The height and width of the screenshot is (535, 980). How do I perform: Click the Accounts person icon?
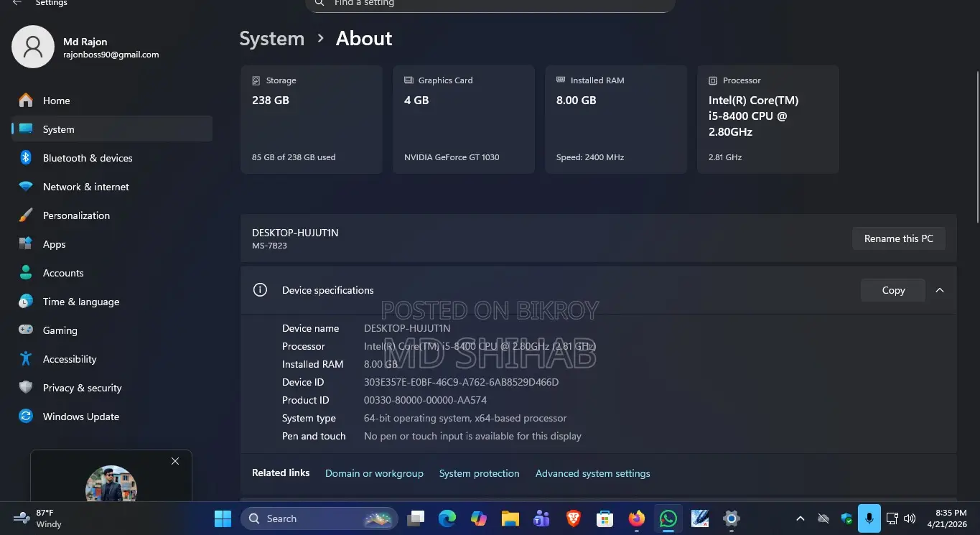(x=26, y=273)
